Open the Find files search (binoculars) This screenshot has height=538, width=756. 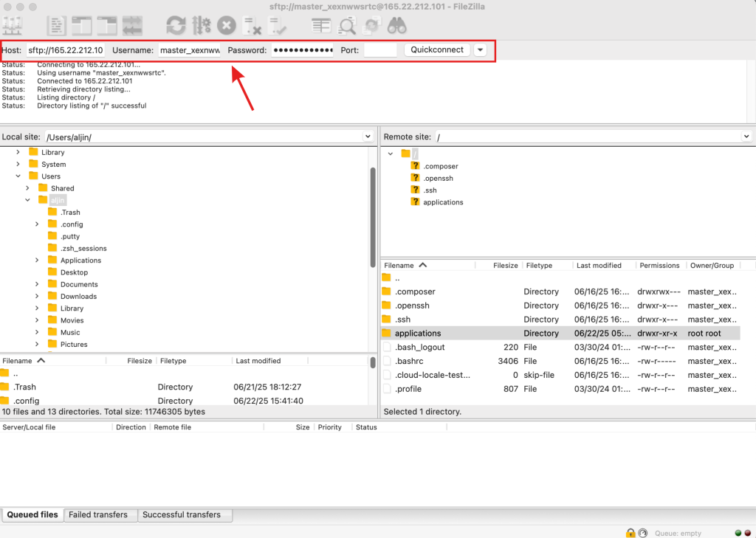(x=397, y=26)
